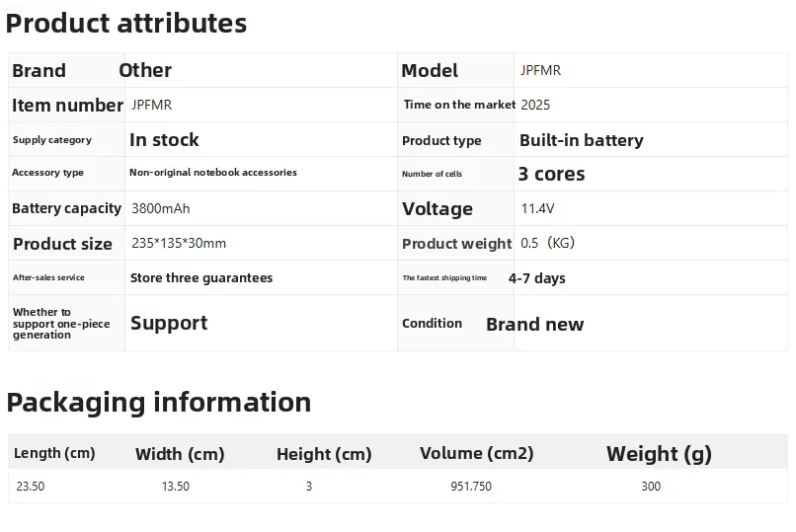Click the 11.4V voltage value
The height and width of the screenshot is (532, 796).
(537, 208)
